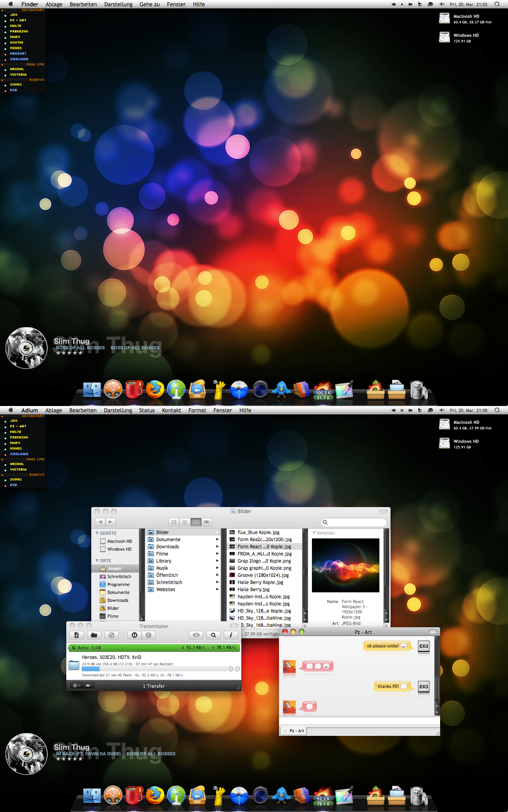
Task: Open the Kontakt menu
Action: (171, 410)
